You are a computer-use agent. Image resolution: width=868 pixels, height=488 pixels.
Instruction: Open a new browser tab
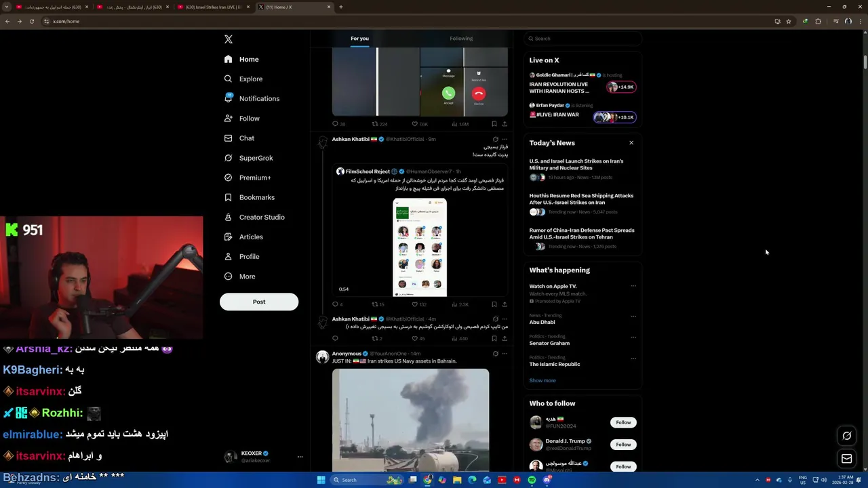(x=341, y=7)
